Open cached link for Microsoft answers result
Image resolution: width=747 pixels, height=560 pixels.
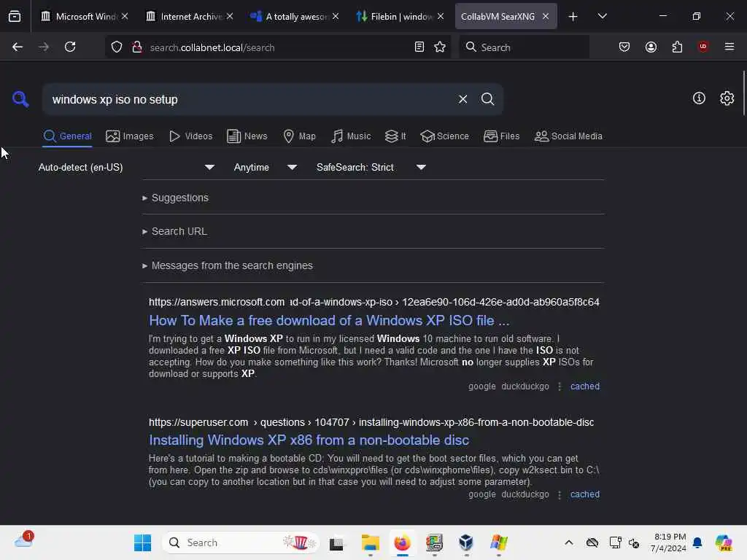pos(585,386)
